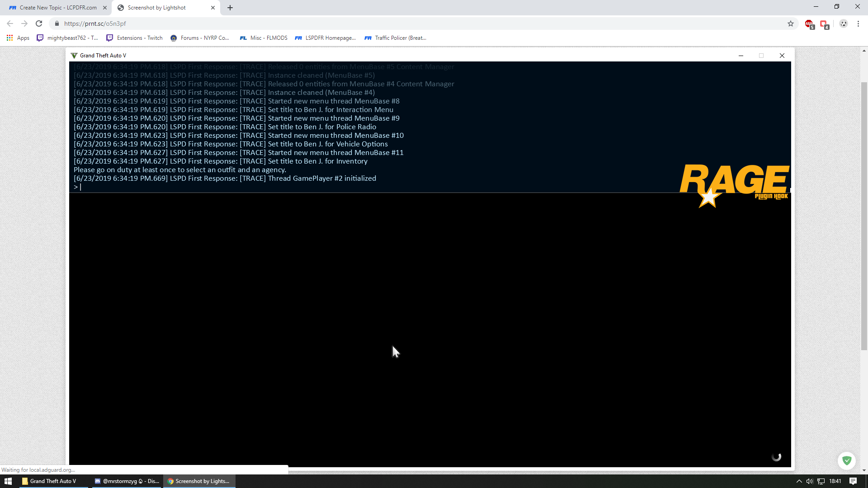Click the page vertical scrollbar thumb
868x488 pixels.
864,216
